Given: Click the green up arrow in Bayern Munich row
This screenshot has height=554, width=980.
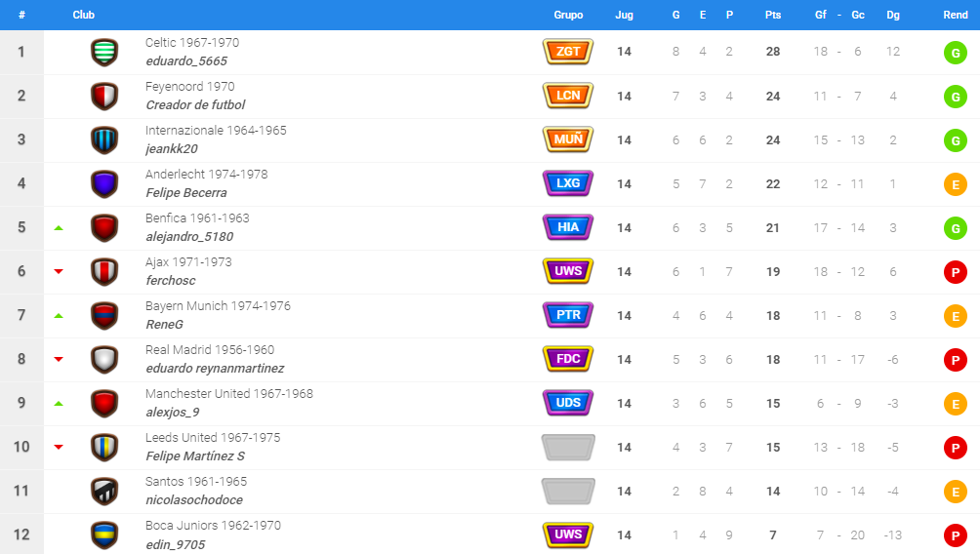Looking at the screenshot, I should (59, 316).
